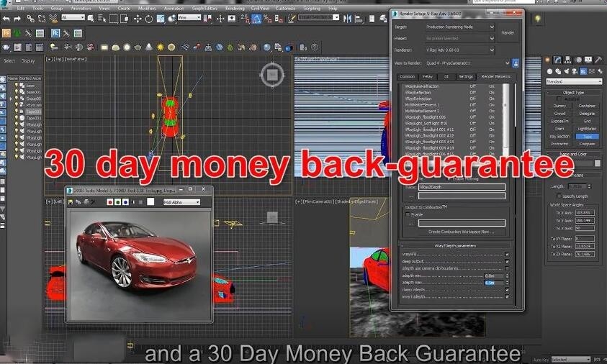Choose the Rectangular Selection Region tool

113,18
